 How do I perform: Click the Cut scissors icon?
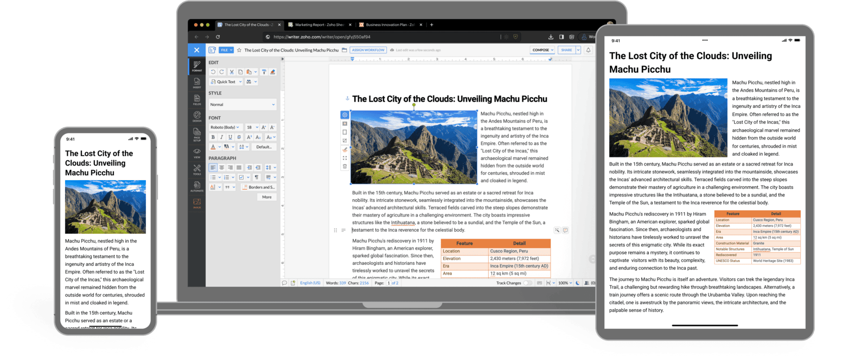click(232, 72)
